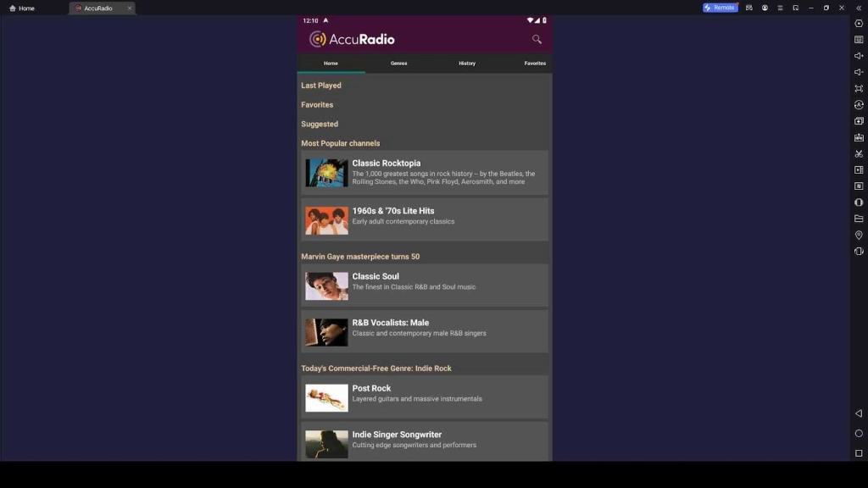Toggle fullscreen mode from the sidebar
This screenshot has height=488, width=868.
pos(859,88)
